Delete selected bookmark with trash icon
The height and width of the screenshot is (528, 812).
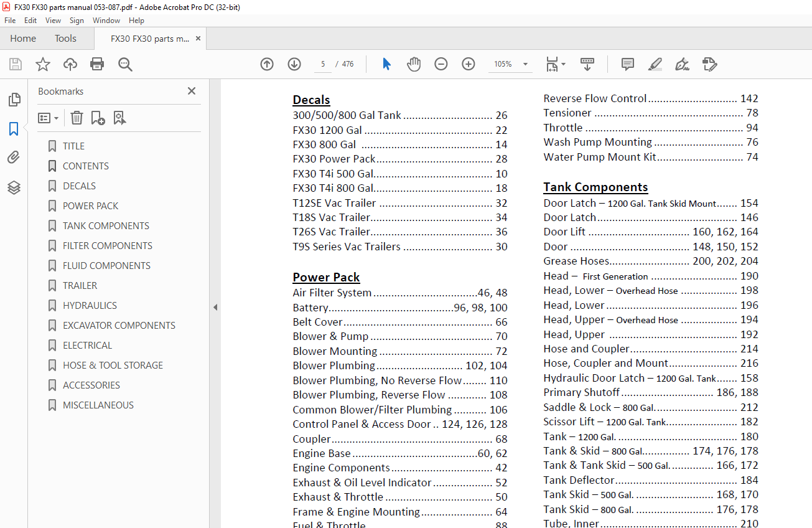point(77,118)
